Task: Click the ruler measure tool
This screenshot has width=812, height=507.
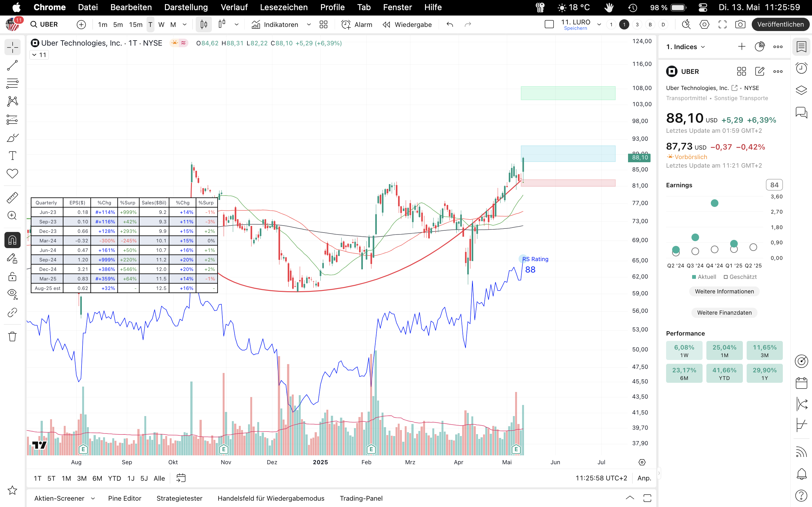Action: coord(12,197)
